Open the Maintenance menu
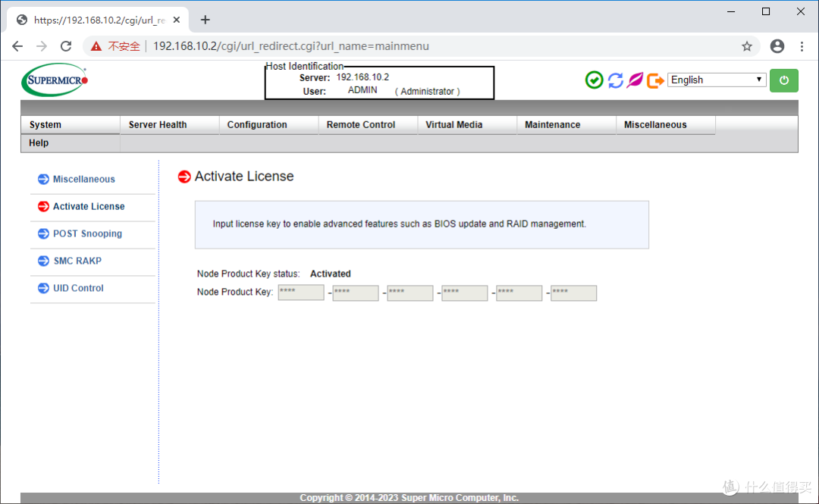The width and height of the screenshot is (819, 504). [x=553, y=125]
